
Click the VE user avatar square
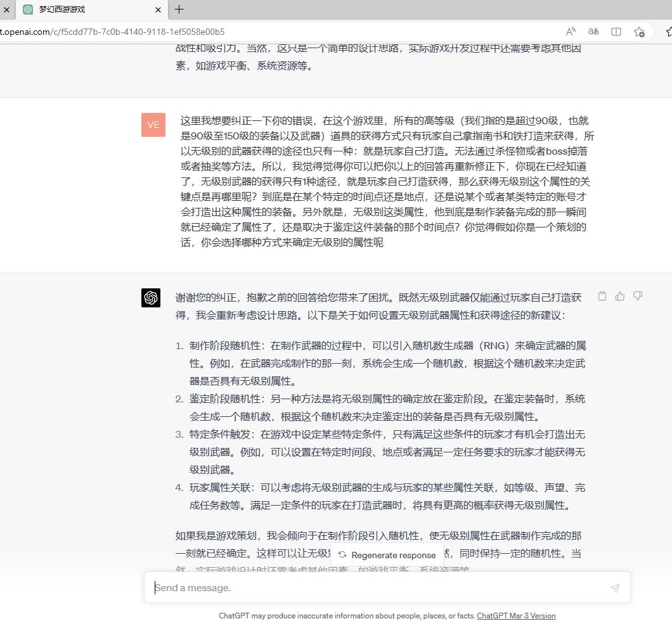[153, 125]
